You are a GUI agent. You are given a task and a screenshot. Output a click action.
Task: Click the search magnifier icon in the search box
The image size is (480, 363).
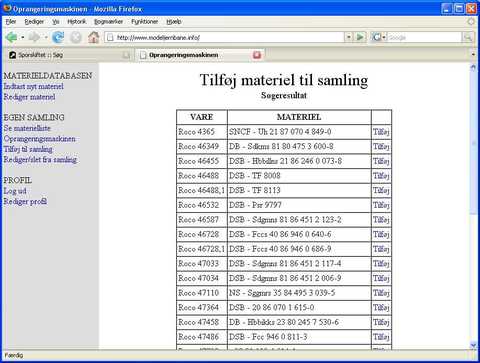point(468,37)
